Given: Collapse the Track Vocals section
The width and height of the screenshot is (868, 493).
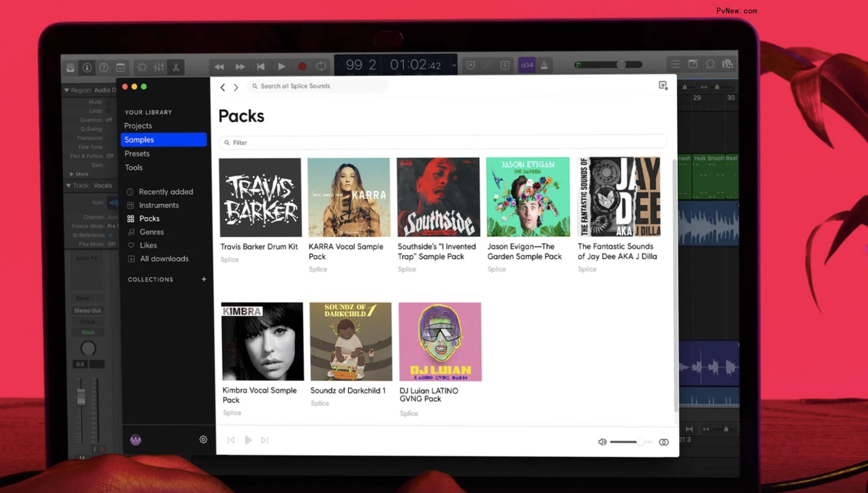Looking at the screenshot, I should 68,185.
